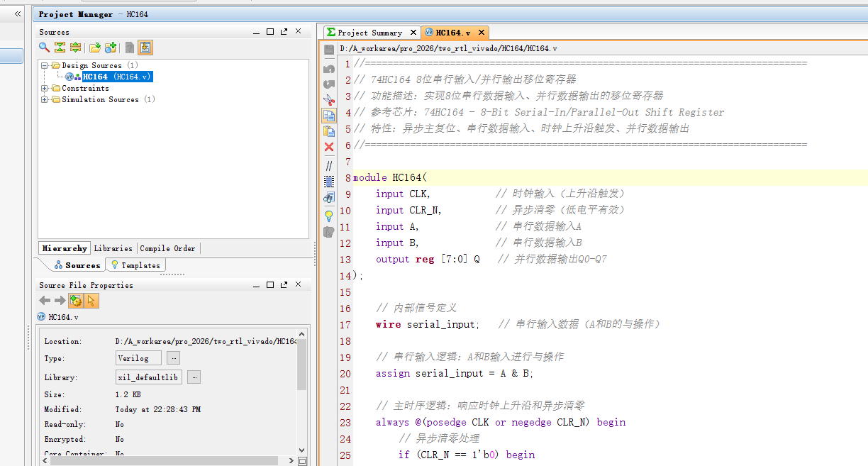Click the file path above the editor
This screenshot has width=868, height=466.
point(448,48)
